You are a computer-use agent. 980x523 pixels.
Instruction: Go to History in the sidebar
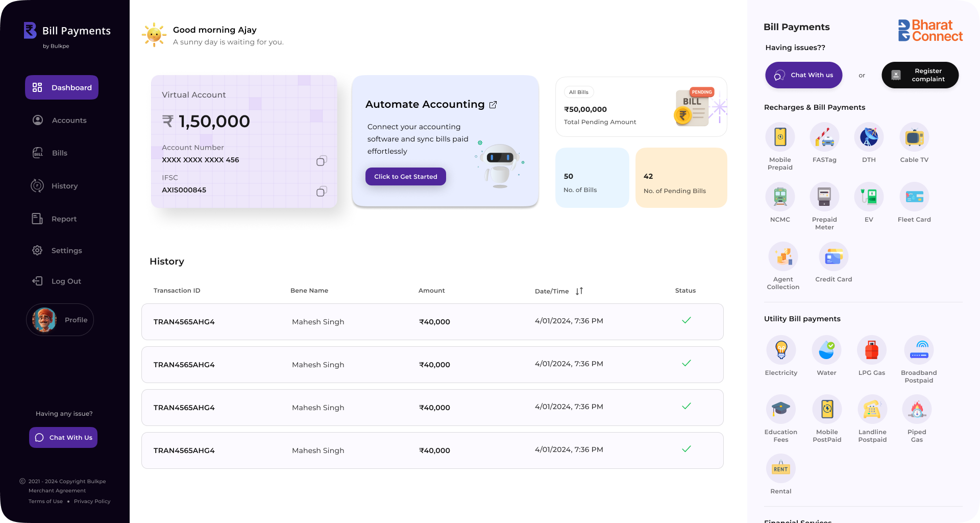click(64, 186)
